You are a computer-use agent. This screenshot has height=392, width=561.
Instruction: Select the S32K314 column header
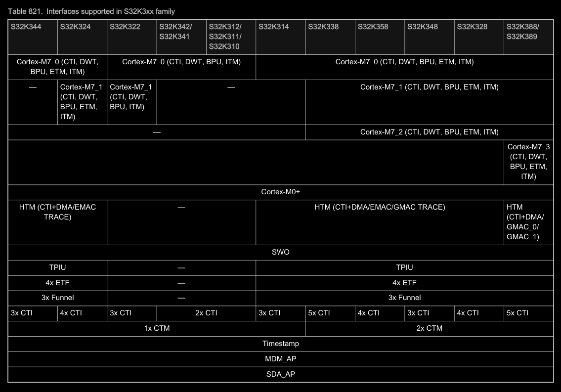(274, 27)
